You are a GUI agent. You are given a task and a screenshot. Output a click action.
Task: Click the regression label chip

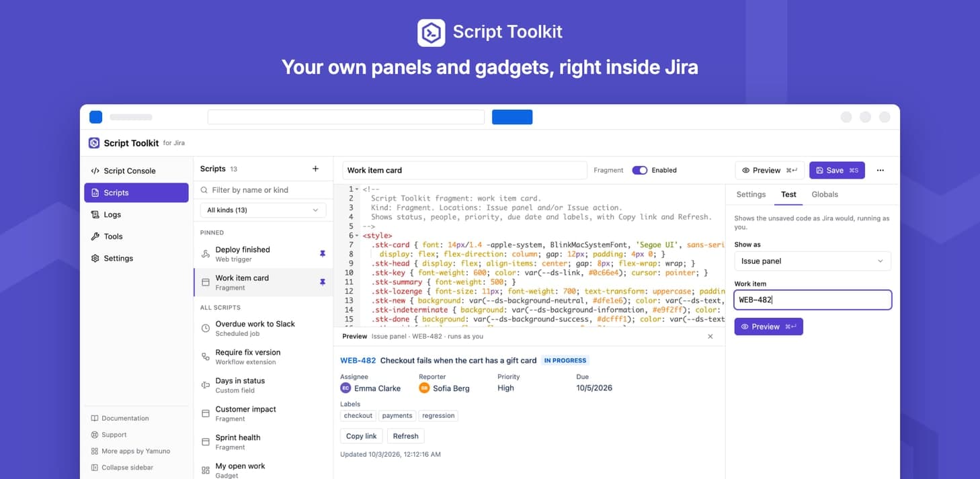pos(438,416)
